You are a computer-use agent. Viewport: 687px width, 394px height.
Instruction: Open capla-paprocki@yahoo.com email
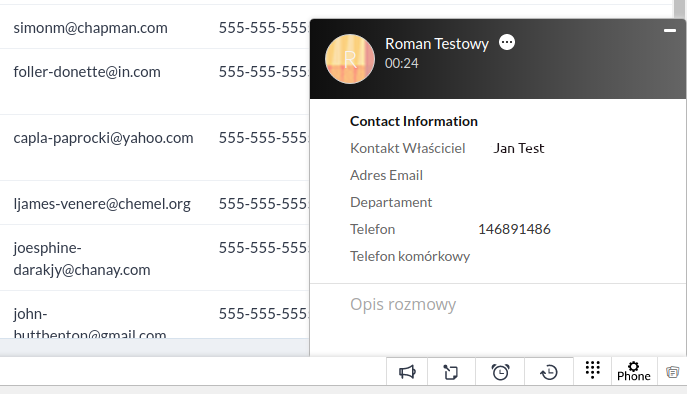coord(103,138)
